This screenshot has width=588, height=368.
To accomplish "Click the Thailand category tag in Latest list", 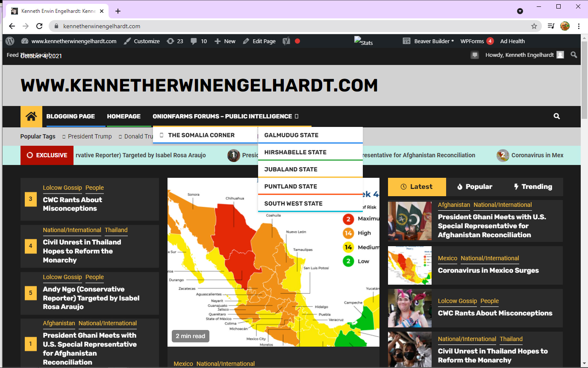I will pyautogui.click(x=511, y=339).
